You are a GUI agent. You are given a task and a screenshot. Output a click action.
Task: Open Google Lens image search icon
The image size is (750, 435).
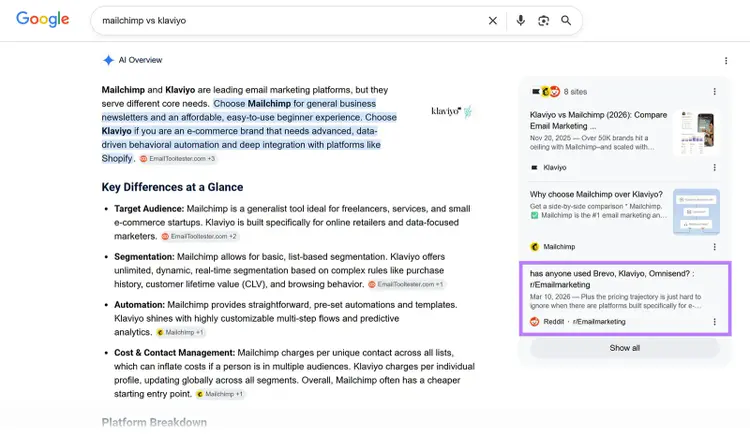click(543, 21)
